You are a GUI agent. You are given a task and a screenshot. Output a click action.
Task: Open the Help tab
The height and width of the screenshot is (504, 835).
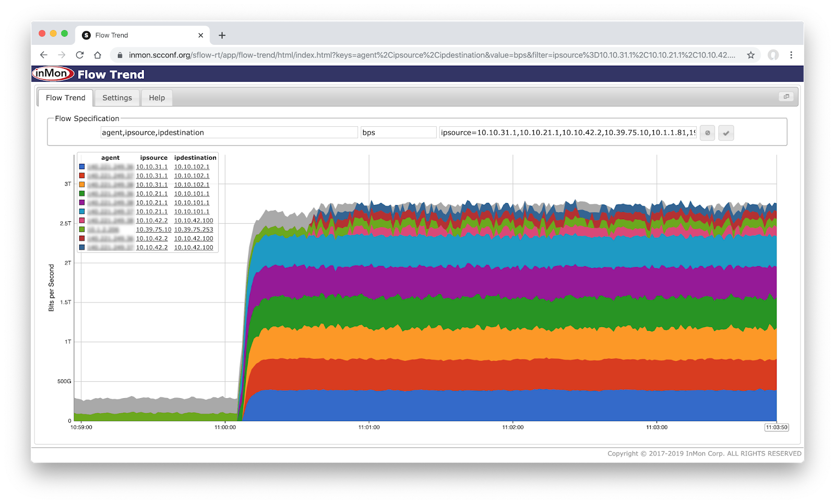(157, 98)
